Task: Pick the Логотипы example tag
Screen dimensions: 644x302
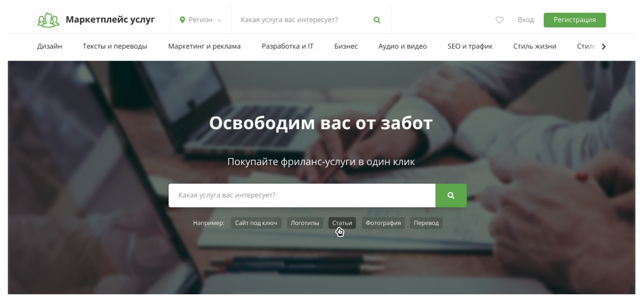Action: point(305,223)
